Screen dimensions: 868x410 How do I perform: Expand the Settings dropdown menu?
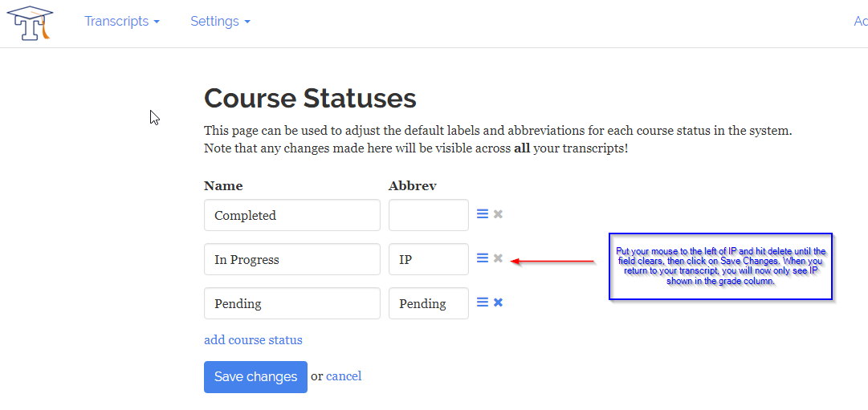pos(220,22)
